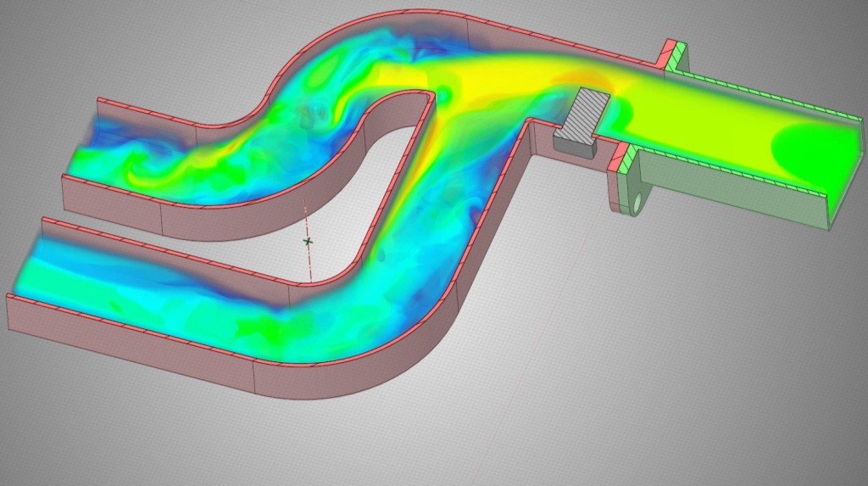The height and width of the screenshot is (486, 868).
Task: Click the origin cross marker on the dashed axis
Action: coord(308,241)
